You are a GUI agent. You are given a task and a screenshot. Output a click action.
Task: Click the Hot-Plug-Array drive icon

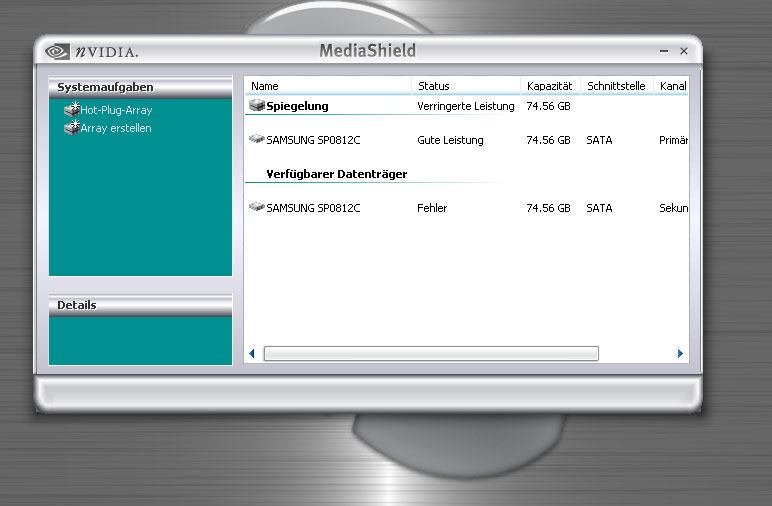click(x=72, y=109)
